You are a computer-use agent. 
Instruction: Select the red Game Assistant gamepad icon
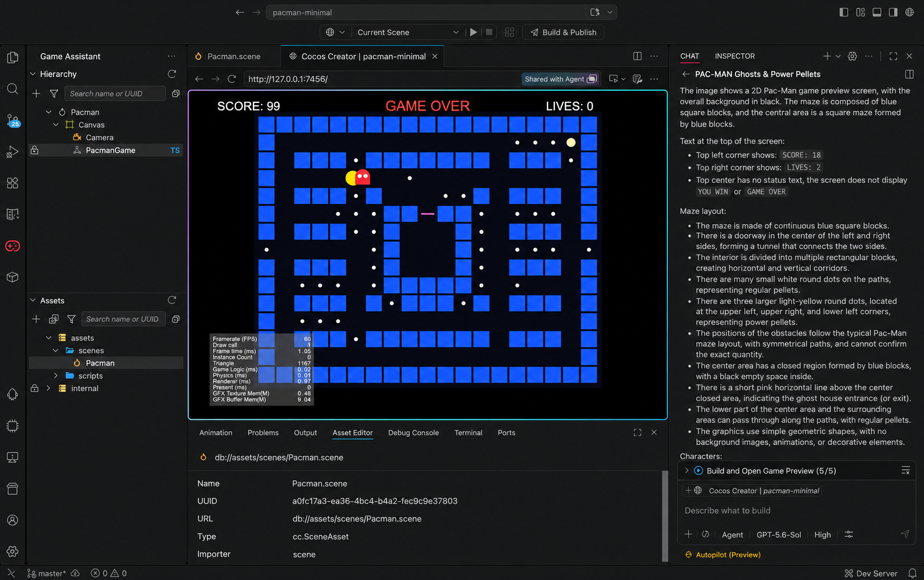pyautogui.click(x=12, y=246)
